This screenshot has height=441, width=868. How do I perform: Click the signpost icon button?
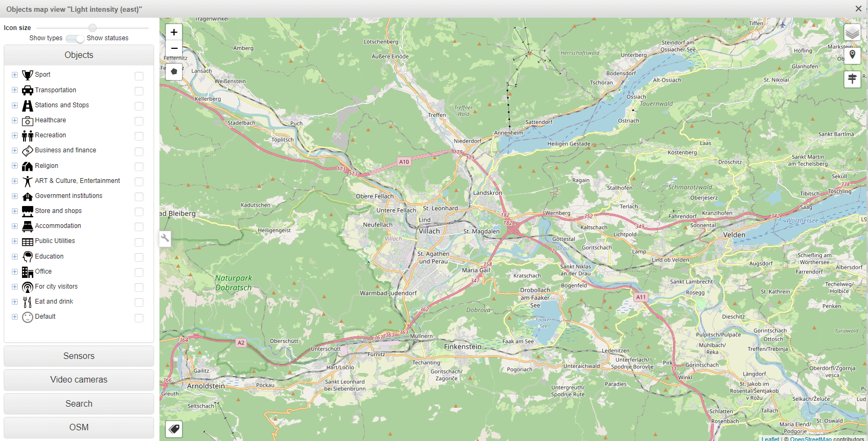(x=852, y=79)
